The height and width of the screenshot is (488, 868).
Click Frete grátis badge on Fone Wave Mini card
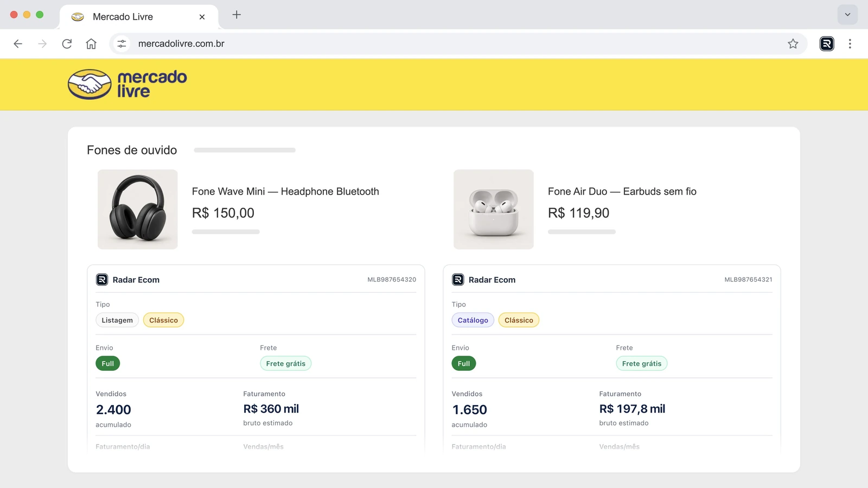[286, 364]
